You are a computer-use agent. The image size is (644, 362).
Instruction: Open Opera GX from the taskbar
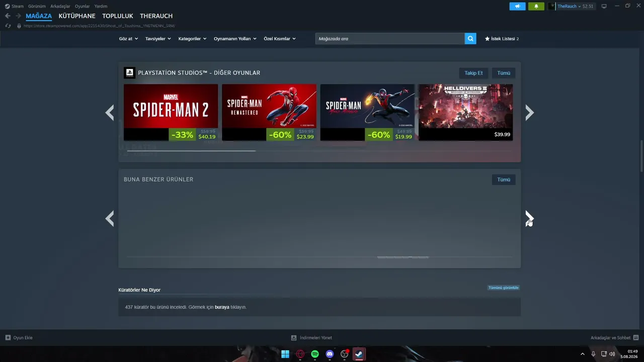click(300, 354)
